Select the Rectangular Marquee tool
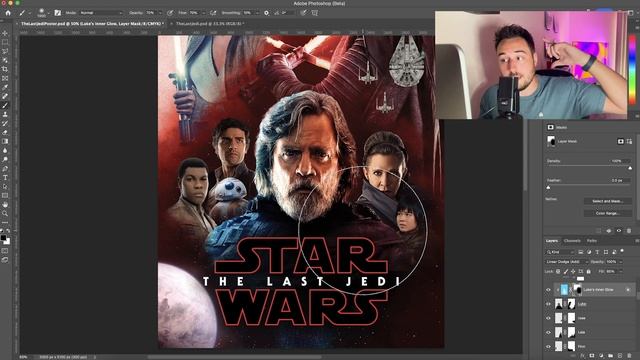Screen dimensions: 640x360 (x=5, y=42)
